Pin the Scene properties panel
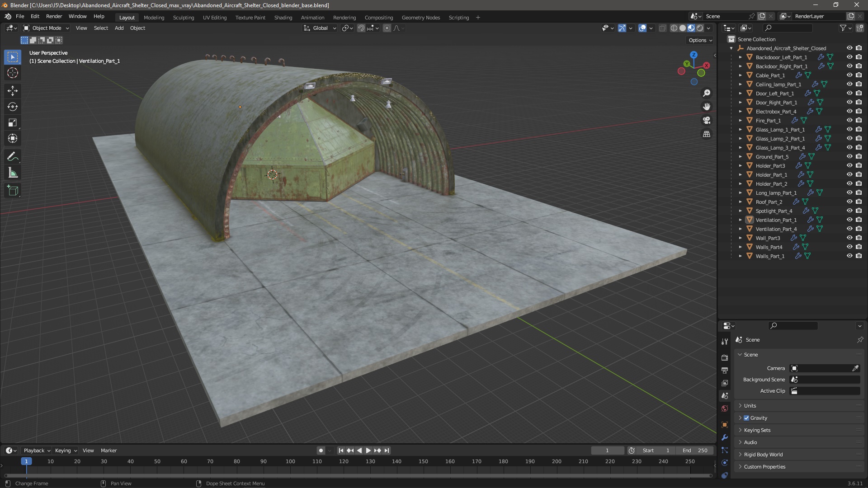This screenshot has height=488, width=868. (x=860, y=340)
